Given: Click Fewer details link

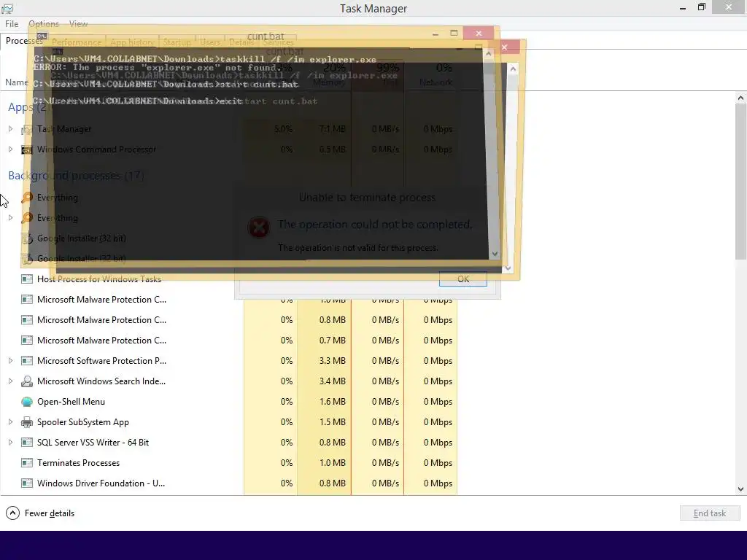Looking at the screenshot, I should pos(50,513).
